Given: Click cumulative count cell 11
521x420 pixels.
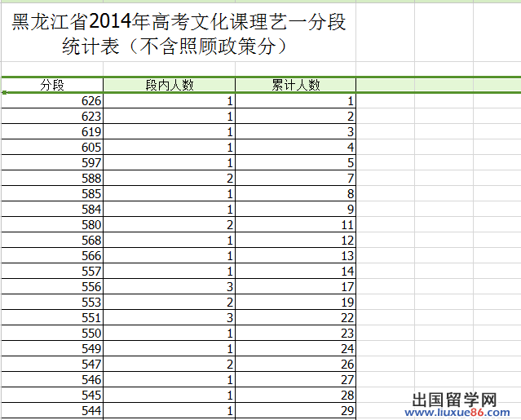Looking at the screenshot, I should (x=295, y=224).
